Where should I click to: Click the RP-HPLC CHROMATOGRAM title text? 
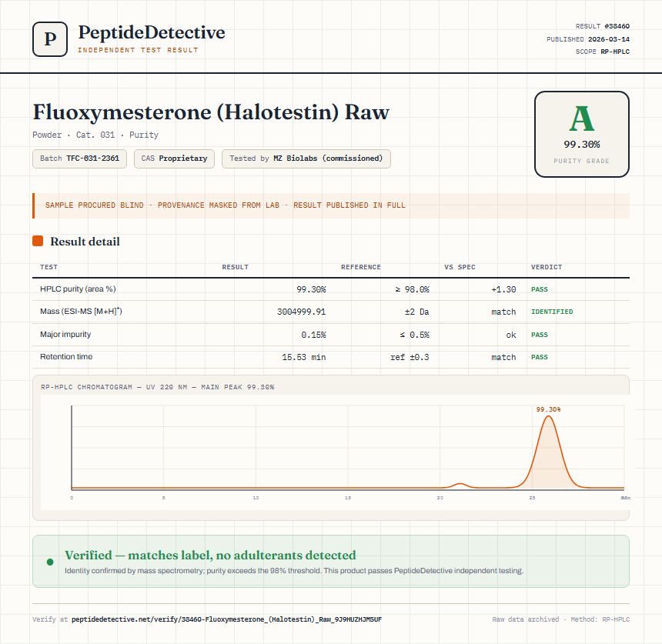(x=158, y=387)
